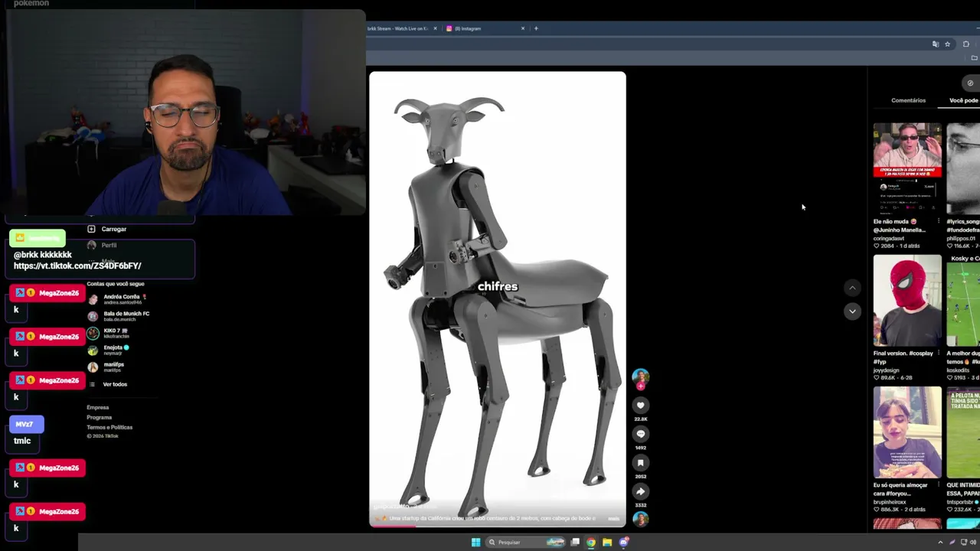Select the Comentários tab

tap(908, 100)
